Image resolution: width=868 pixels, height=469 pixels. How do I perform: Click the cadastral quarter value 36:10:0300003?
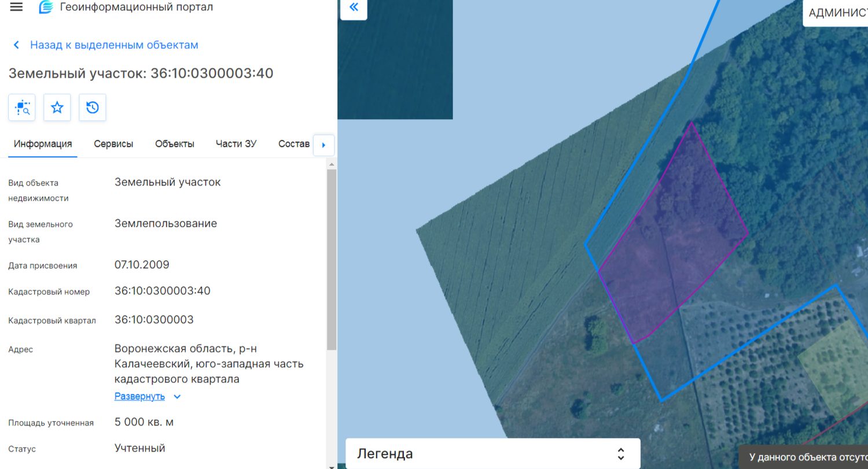[154, 320]
